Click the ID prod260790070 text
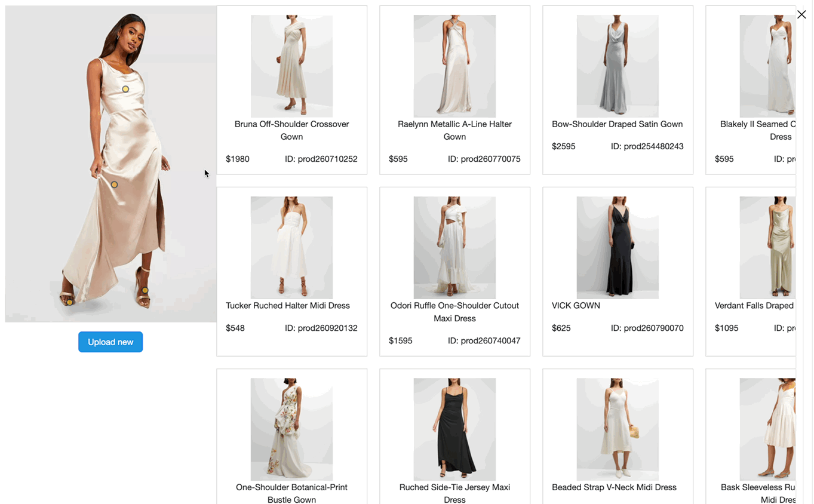The height and width of the screenshot is (504, 814). coord(647,328)
